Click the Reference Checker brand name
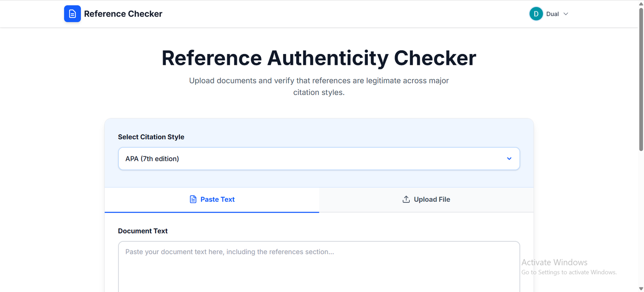 123,14
